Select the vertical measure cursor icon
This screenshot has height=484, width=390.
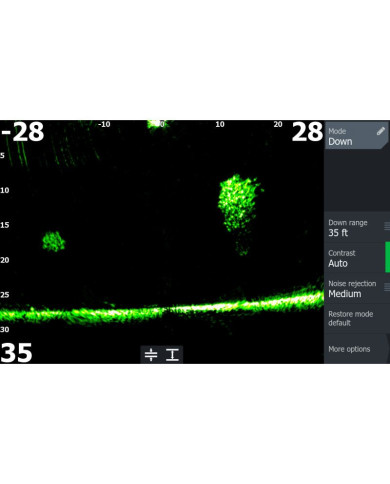(x=172, y=355)
